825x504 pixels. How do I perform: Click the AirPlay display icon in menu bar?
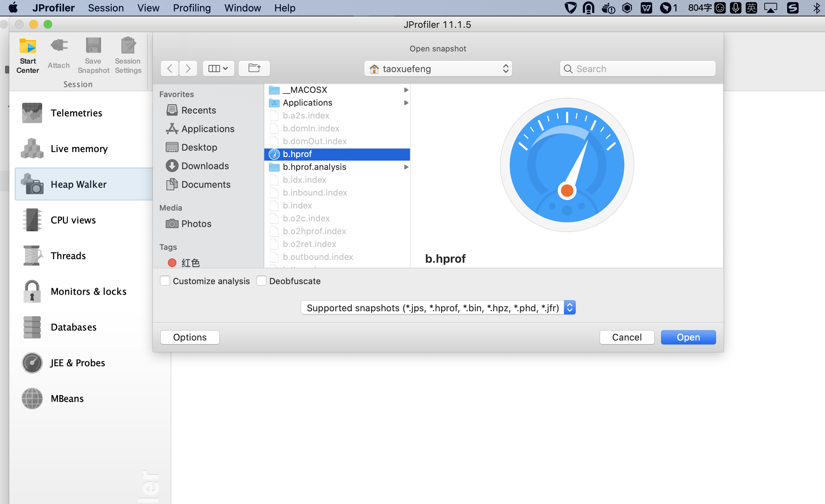tap(771, 8)
